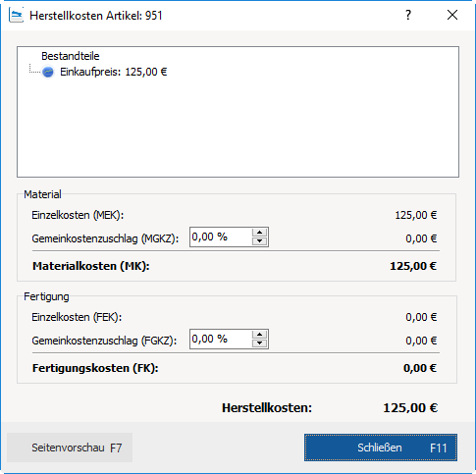The width and height of the screenshot is (476, 474).
Task: Click the blue Einkaufpreis item icon
Action: click(x=48, y=72)
